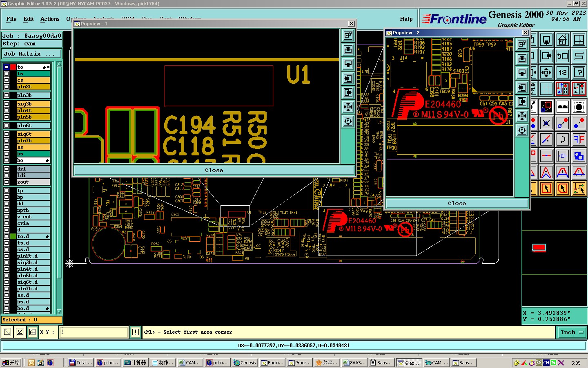The image size is (588, 368).
Task: Toggle checkbox for layer pln2t
Action: pos(7,87)
